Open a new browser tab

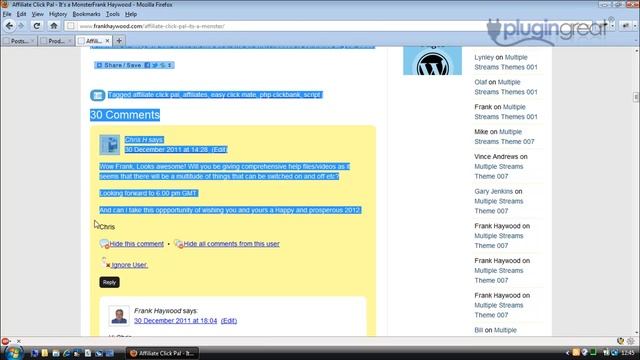tap(119, 41)
